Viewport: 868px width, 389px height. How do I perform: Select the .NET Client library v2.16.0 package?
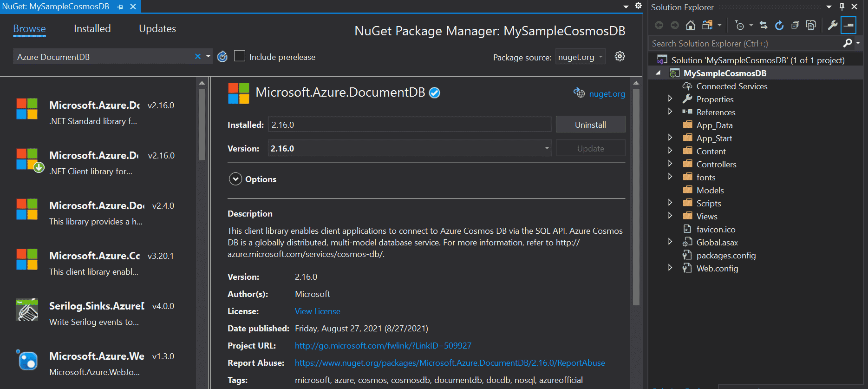click(98, 163)
